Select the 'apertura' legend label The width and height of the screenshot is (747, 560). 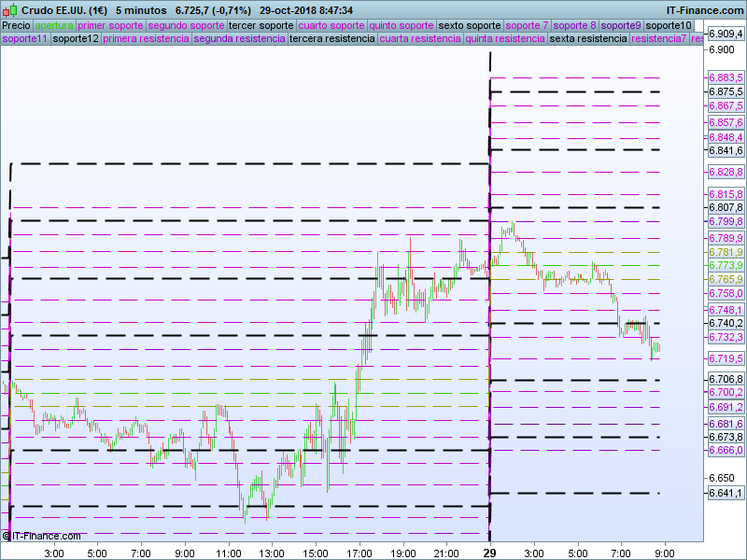point(54,25)
